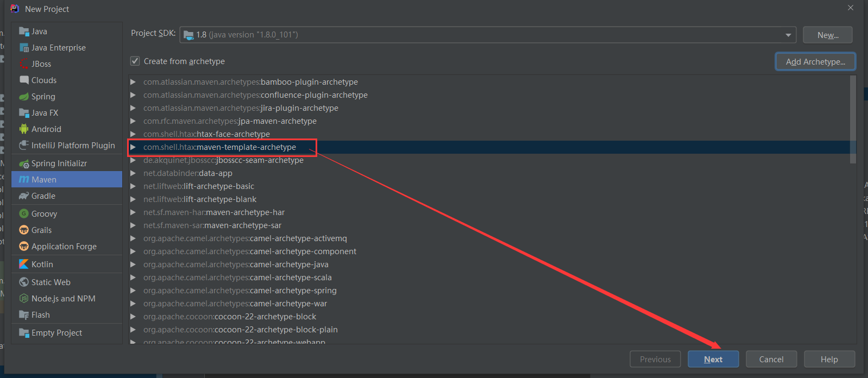This screenshot has width=868, height=378.
Task: Toggle the Create from archetype checkbox
Action: point(135,61)
